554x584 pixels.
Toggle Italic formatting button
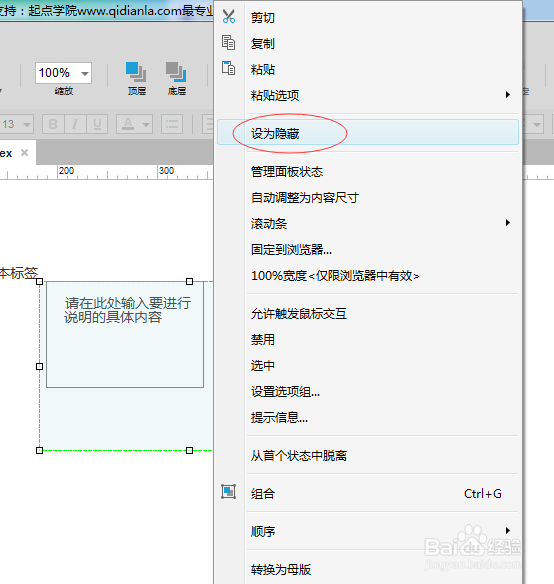(x=75, y=124)
